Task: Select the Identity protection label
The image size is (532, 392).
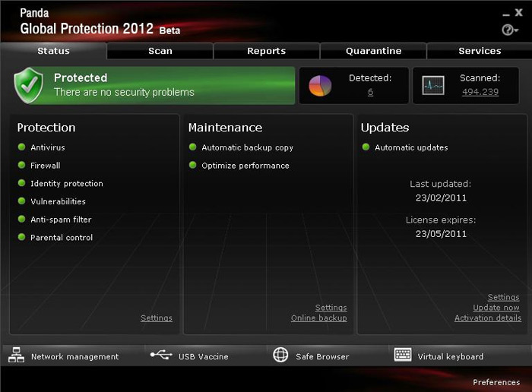Action: [x=67, y=183]
